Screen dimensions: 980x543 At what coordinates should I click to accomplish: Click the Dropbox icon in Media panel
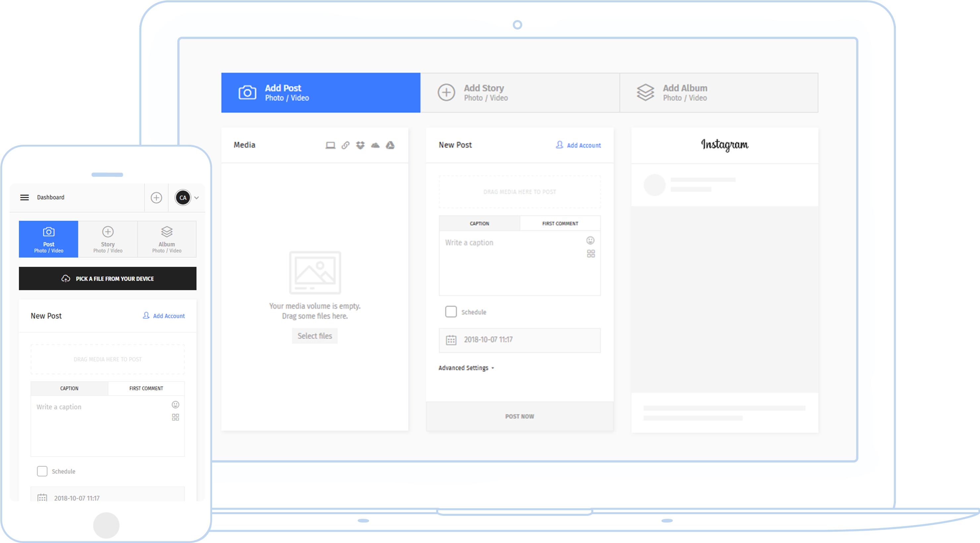pyautogui.click(x=360, y=145)
